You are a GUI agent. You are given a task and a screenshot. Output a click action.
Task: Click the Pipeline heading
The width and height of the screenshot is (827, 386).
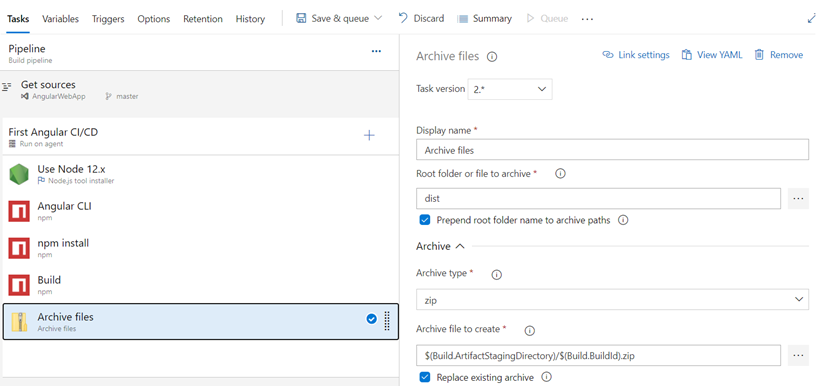27,49
